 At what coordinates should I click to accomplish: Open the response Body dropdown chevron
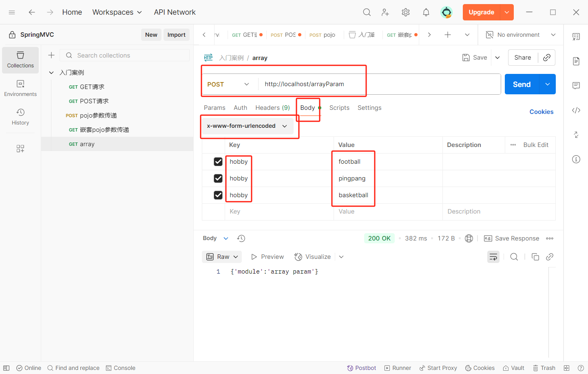226,238
